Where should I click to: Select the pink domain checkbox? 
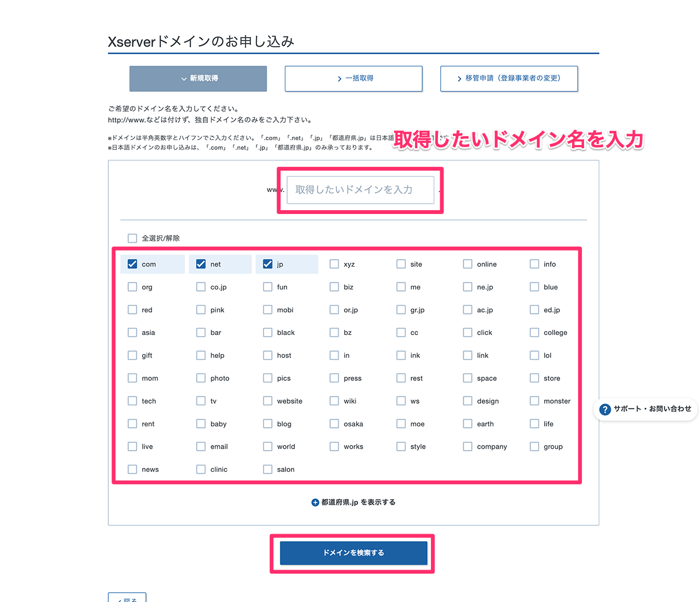[x=201, y=310]
